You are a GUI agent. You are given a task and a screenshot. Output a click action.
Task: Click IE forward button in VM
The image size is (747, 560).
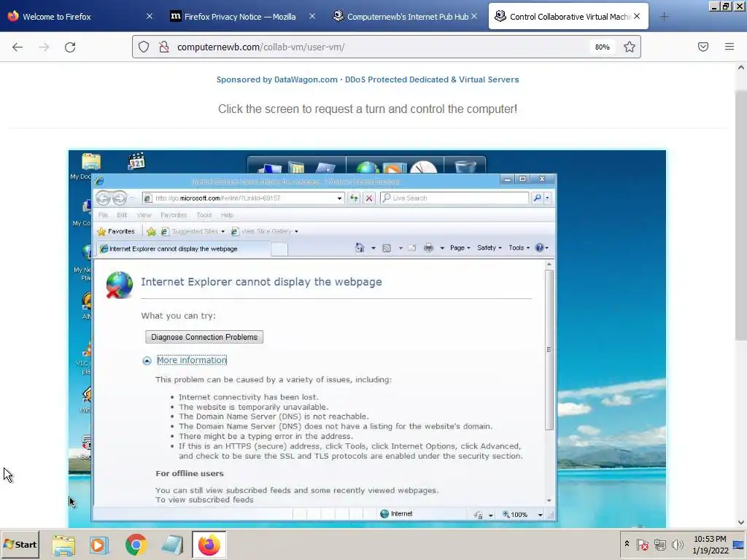click(120, 198)
